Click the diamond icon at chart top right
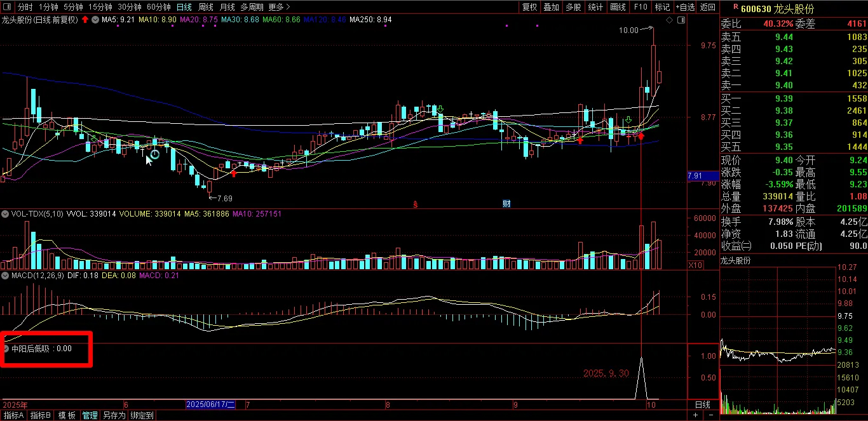Image resolution: width=868 pixels, height=421 pixels. tap(670, 21)
